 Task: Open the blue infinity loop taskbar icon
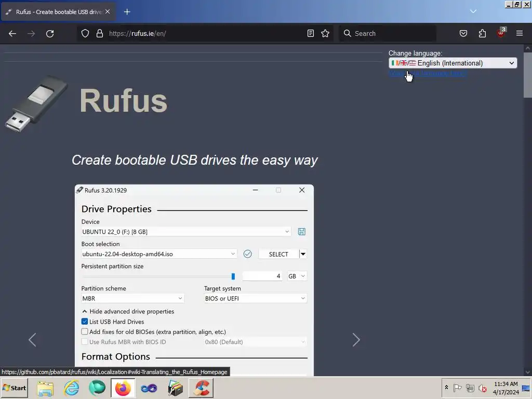point(149,388)
